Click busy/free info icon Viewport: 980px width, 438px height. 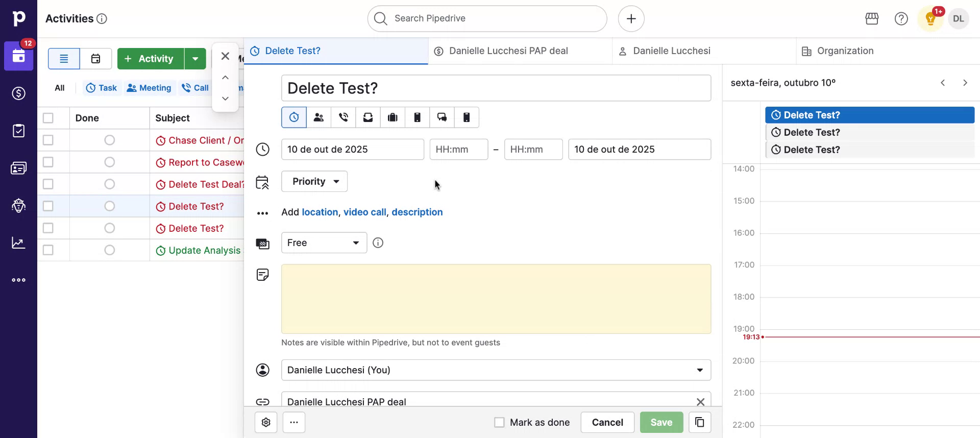pos(378,243)
